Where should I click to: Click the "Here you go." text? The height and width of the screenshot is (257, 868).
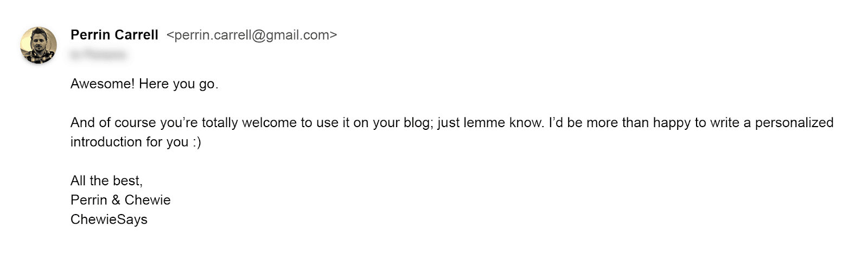(x=178, y=84)
